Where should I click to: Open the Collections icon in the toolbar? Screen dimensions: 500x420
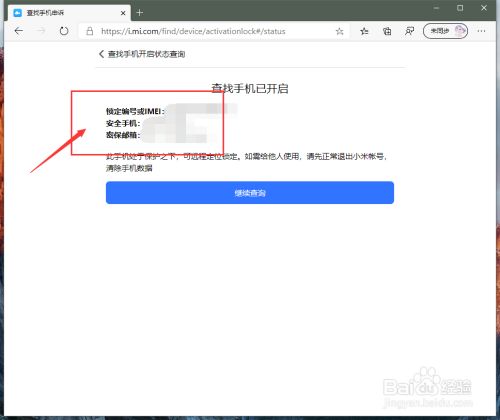point(387,31)
